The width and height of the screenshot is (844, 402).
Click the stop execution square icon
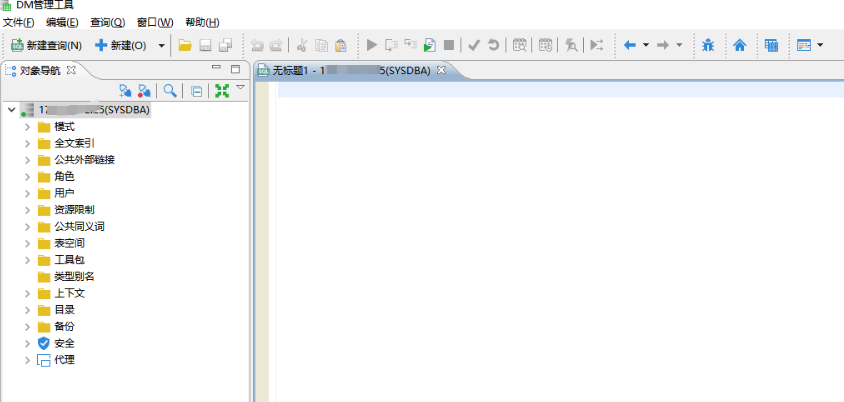click(x=448, y=45)
